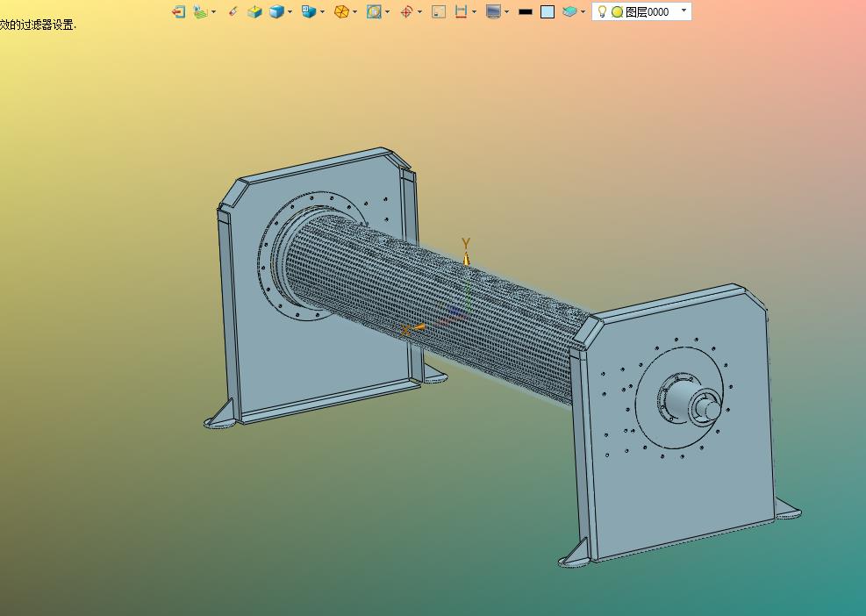Expand the monitor display dropdown arrow

pos(506,11)
